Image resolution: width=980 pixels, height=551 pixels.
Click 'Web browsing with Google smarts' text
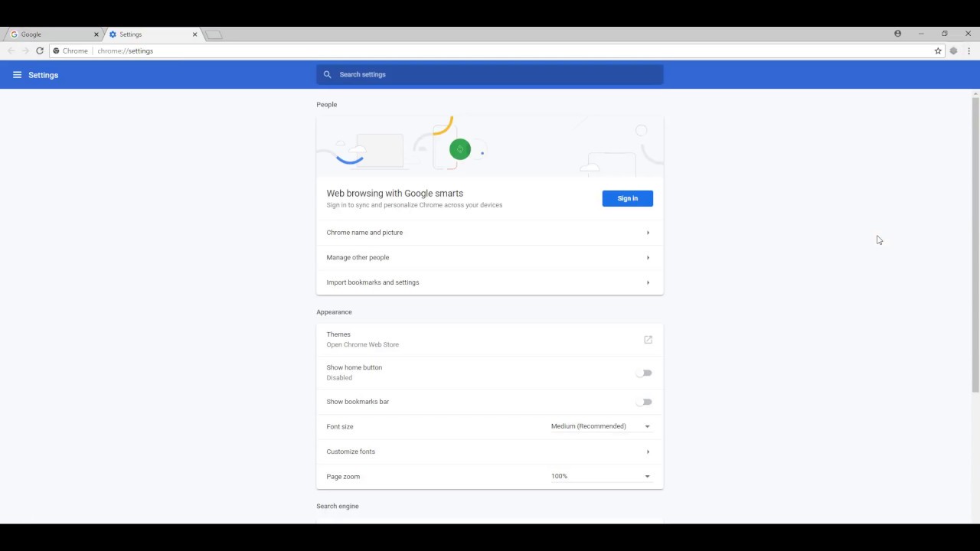[395, 194]
